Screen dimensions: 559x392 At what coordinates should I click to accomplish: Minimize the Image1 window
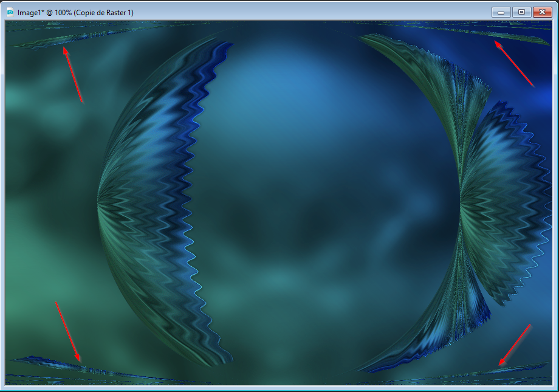pos(501,13)
